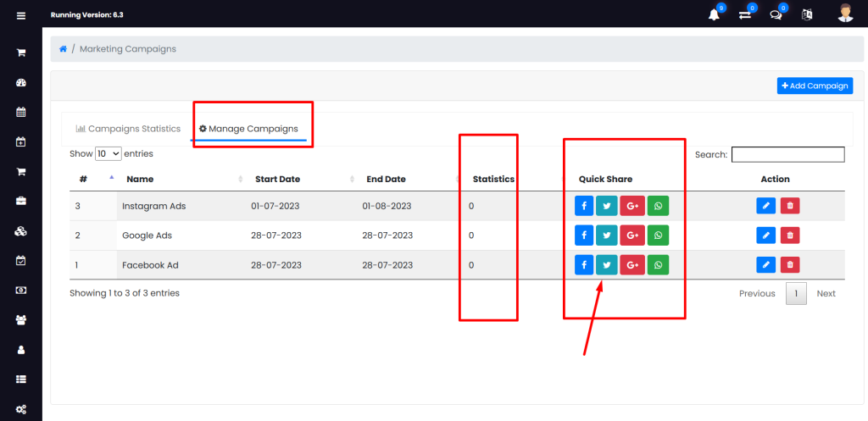Open the Show entries count dropdown
The width and height of the screenshot is (868, 421).
click(108, 154)
